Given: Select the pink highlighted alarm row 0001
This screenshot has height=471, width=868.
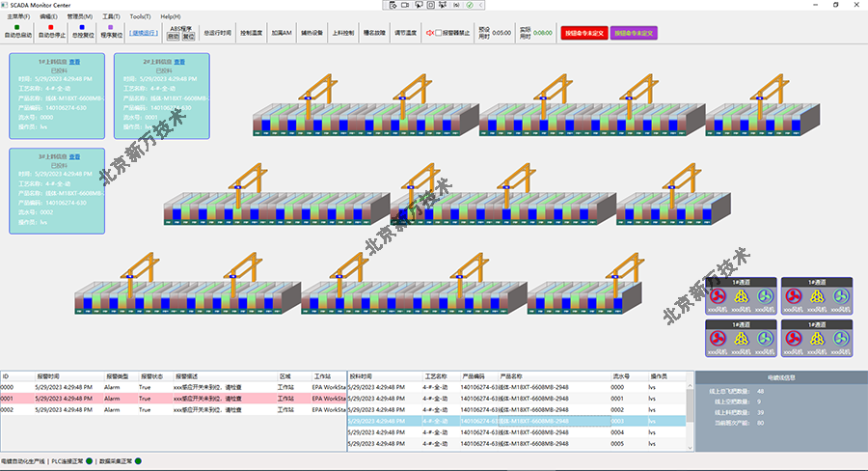Looking at the screenshot, I should (x=174, y=399).
